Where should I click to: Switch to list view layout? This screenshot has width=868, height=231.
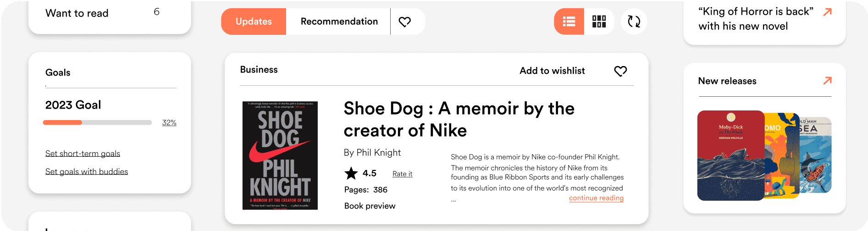pos(569,22)
